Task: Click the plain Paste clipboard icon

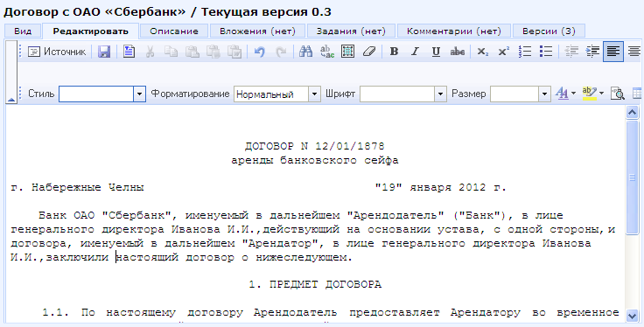Action: (192, 52)
